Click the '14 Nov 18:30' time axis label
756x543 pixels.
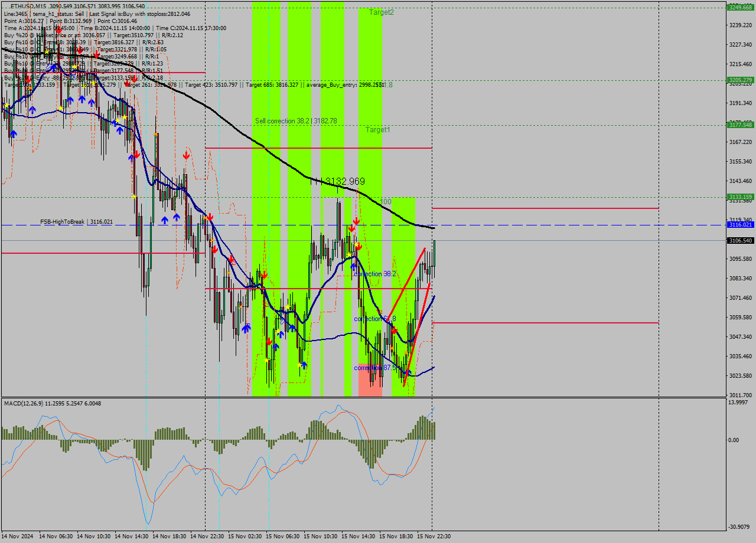click(169, 537)
